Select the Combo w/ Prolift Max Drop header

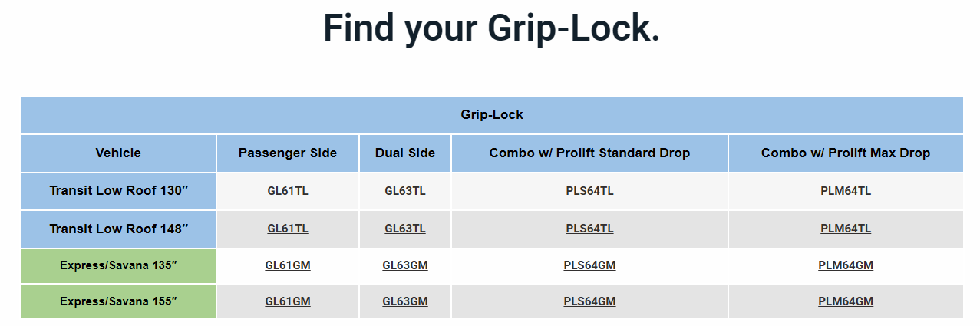coord(846,153)
